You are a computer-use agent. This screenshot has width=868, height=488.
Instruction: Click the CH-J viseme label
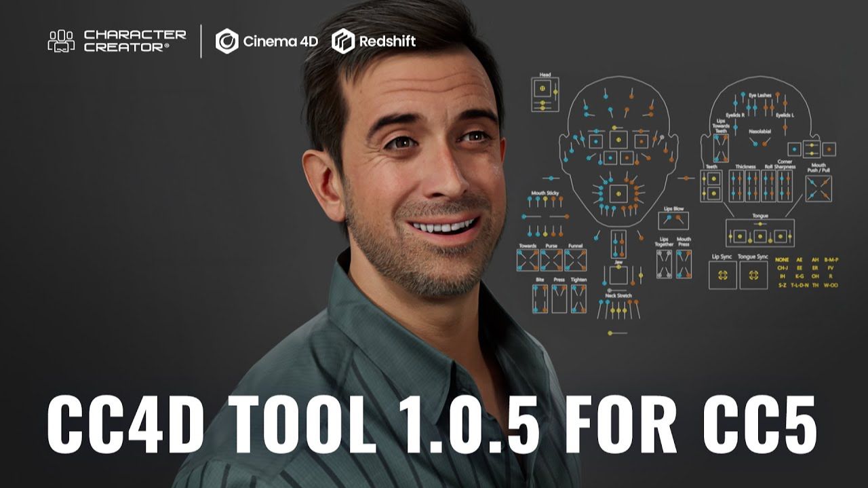point(783,268)
